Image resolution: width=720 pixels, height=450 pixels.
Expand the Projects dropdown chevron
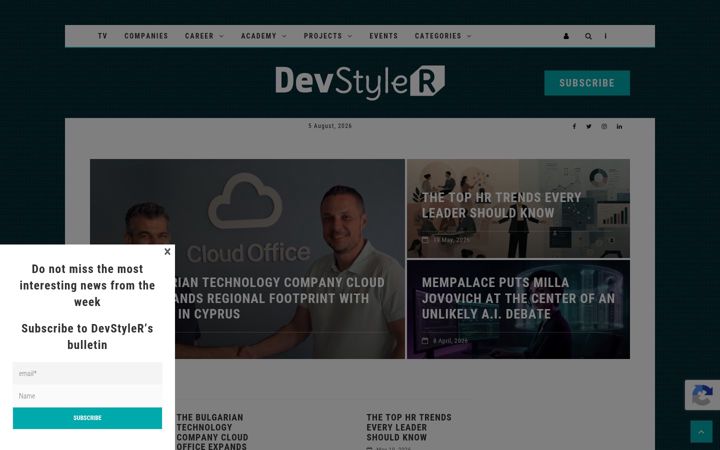click(350, 36)
